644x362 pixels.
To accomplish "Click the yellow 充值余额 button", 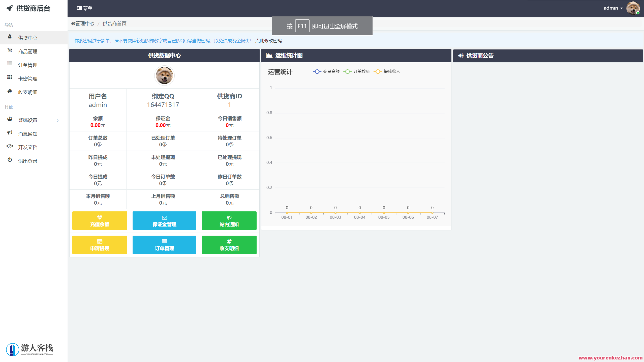I will (x=100, y=220).
